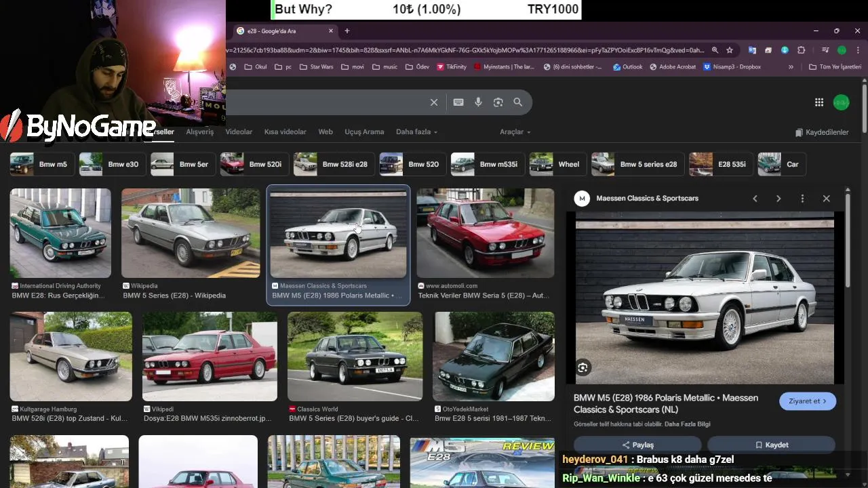Search inside image with Lens icon on preview
Image resolution: width=868 pixels, height=488 pixels.
[583, 368]
